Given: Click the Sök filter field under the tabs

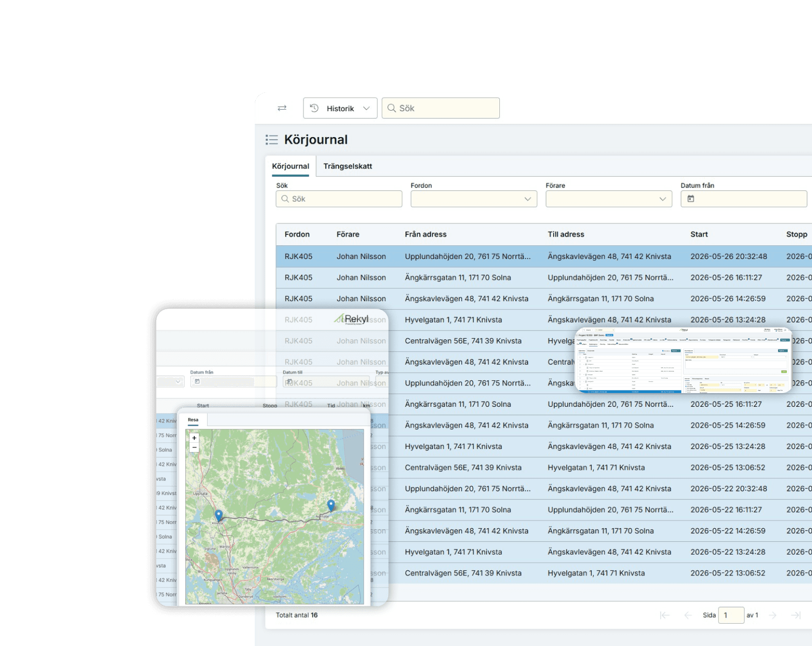Looking at the screenshot, I should pos(339,199).
